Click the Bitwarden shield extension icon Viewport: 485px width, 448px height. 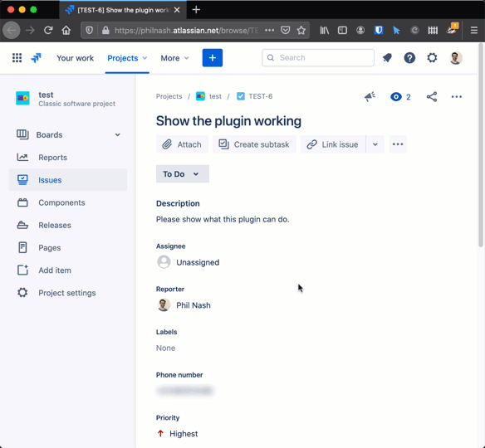(379, 30)
